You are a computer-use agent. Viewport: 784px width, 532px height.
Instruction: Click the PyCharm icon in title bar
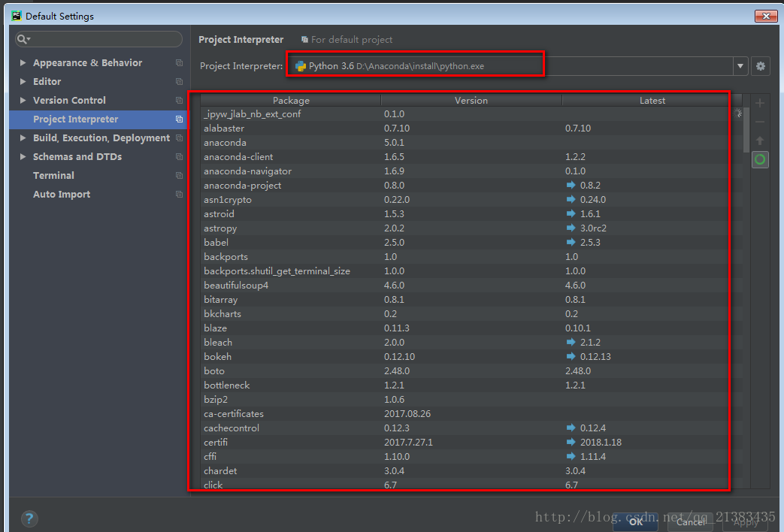point(17,16)
